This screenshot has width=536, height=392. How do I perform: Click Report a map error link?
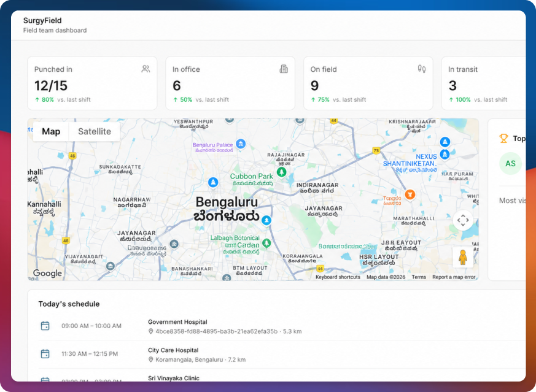454,277
